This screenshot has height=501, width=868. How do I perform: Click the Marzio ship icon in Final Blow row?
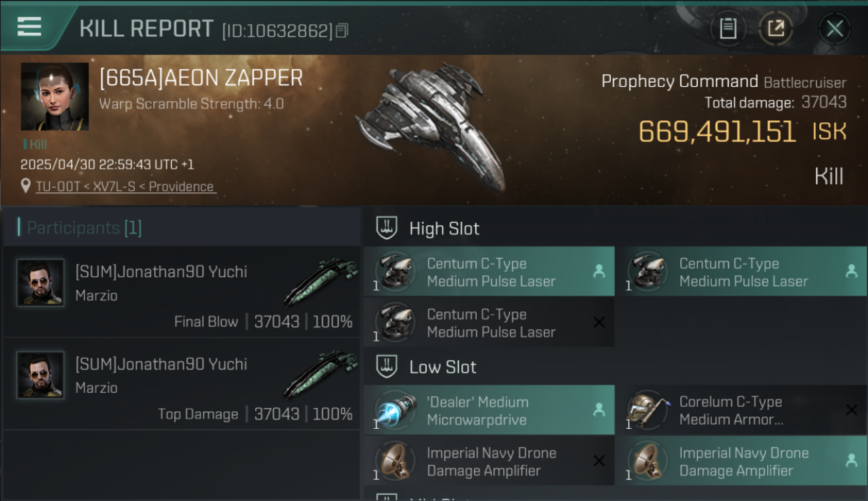pos(320,283)
